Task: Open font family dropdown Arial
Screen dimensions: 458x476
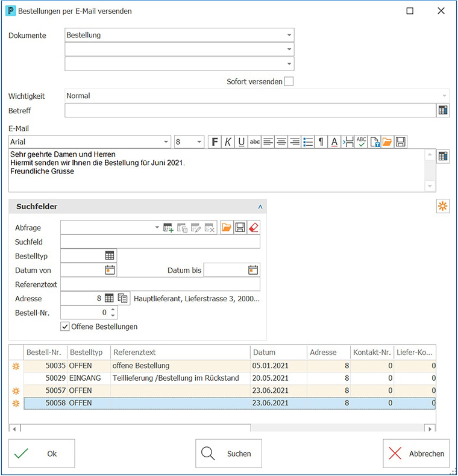Action: tap(166, 142)
